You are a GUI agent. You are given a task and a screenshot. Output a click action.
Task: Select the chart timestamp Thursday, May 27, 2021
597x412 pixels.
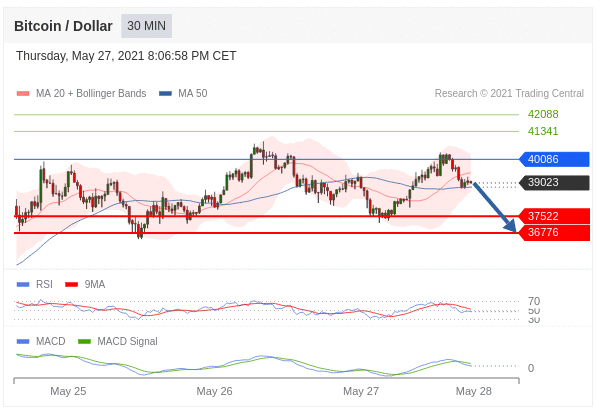point(126,56)
